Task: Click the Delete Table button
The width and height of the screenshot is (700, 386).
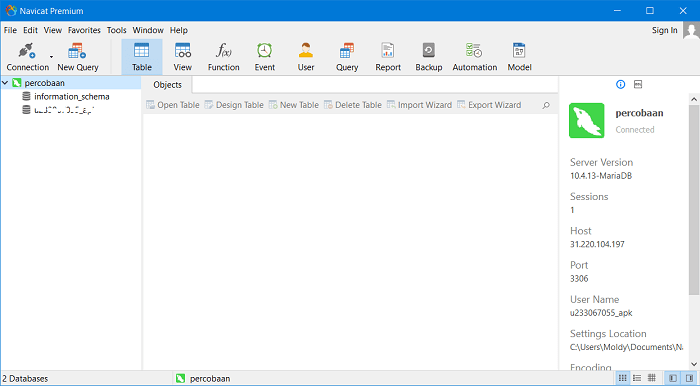Action: (x=353, y=105)
